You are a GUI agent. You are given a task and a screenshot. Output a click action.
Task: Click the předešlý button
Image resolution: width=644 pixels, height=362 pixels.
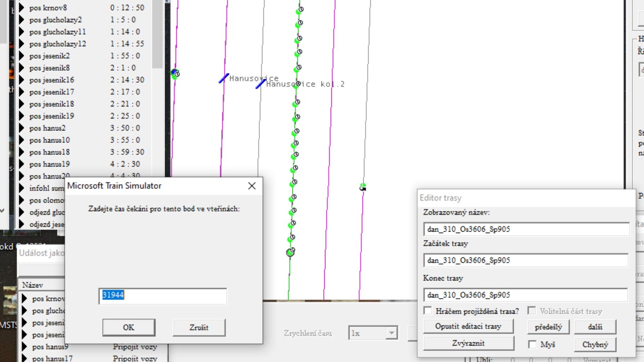548,327
